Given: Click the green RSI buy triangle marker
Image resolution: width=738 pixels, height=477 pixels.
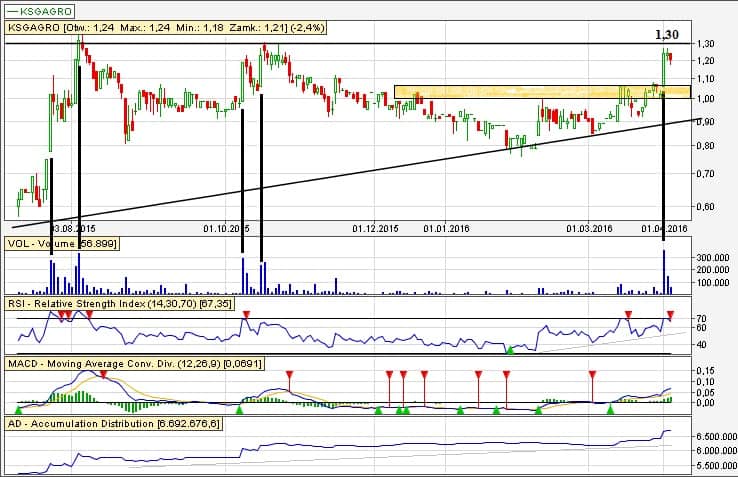Looking at the screenshot, I should pyautogui.click(x=509, y=349).
